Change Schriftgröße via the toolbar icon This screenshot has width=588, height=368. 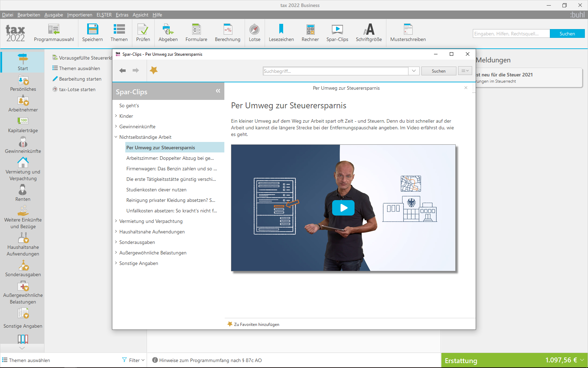click(x=369, y=33)
